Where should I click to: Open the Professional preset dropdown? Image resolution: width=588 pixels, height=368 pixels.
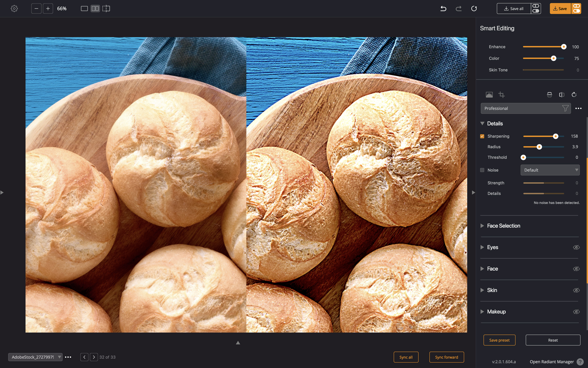click(x=526, y=108)
